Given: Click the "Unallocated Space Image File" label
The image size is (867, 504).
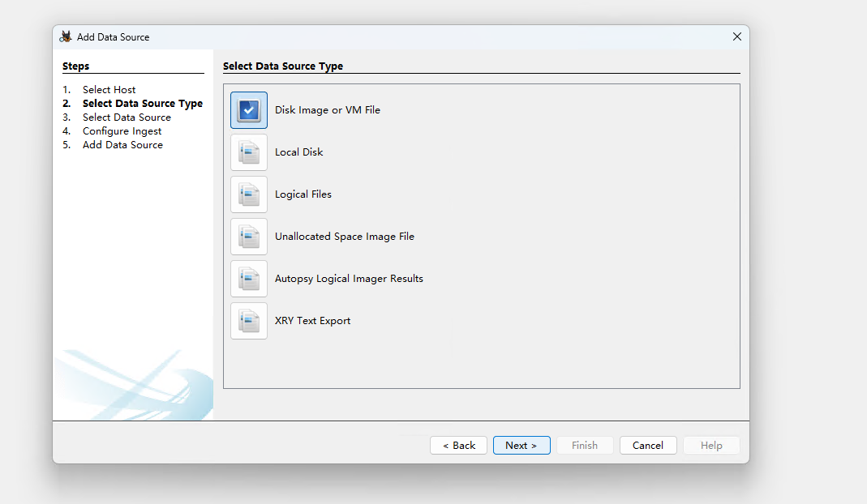Looking at the screenshot, I should (345, 237).
